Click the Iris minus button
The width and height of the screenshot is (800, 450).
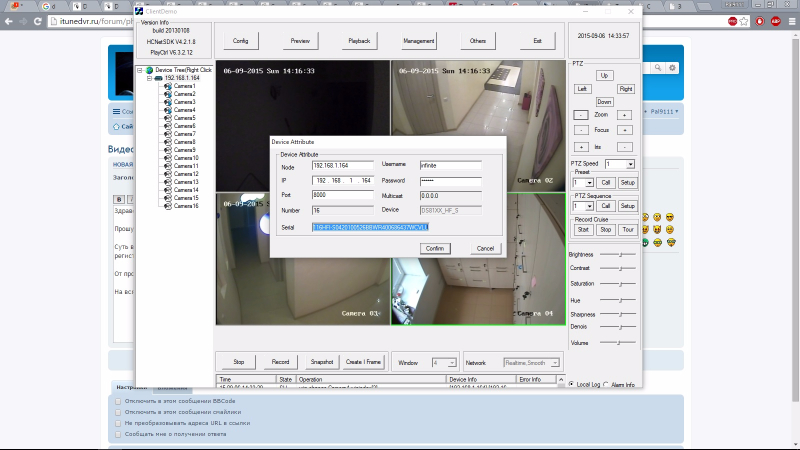(x=624, y=147)
